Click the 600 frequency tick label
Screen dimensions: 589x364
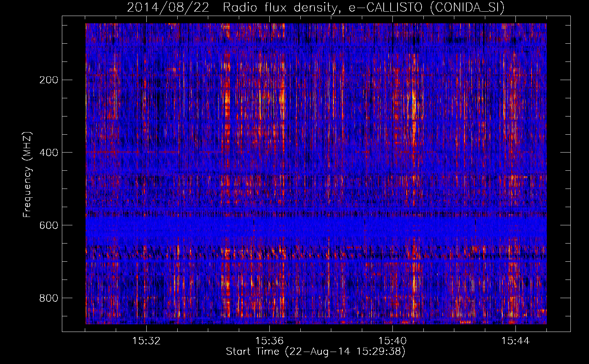pos(49,225)
